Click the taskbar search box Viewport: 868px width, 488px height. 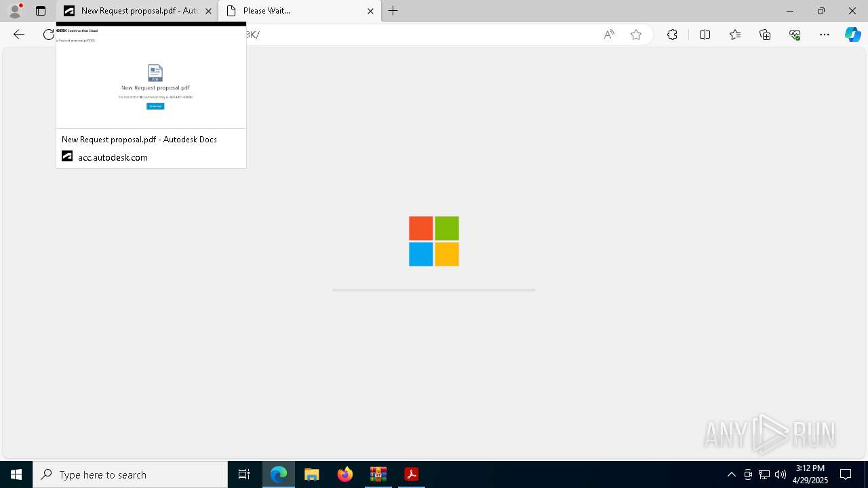pyautogui.click(x=130, y=474)
